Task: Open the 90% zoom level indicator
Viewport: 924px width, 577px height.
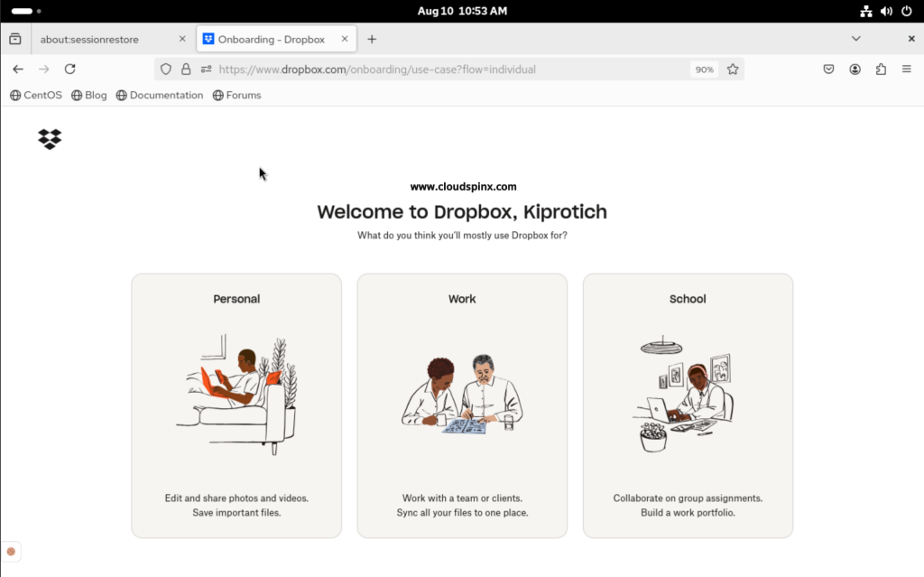Action: tap(704, 70)
